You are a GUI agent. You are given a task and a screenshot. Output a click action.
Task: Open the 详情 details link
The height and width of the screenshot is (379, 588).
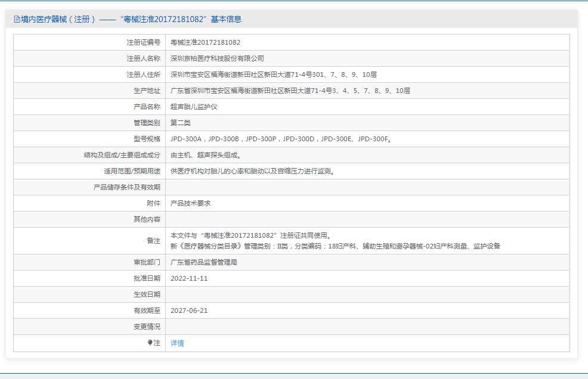(177, 343)
